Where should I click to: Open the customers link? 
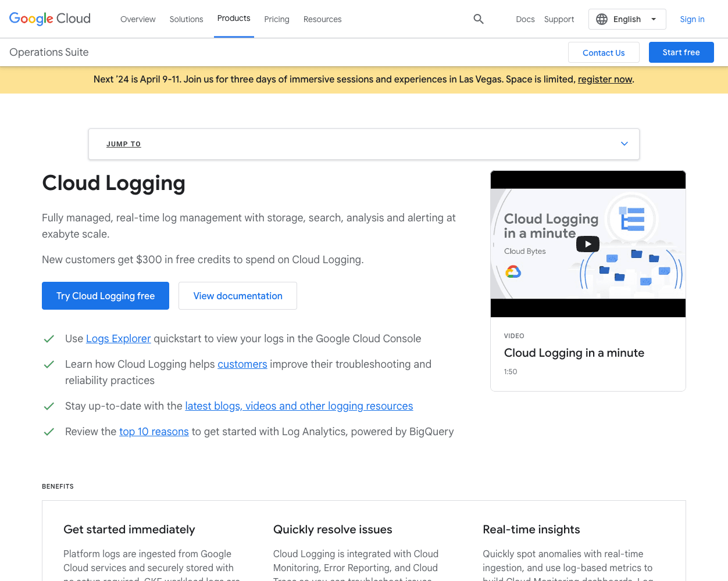tap(242, 364)
